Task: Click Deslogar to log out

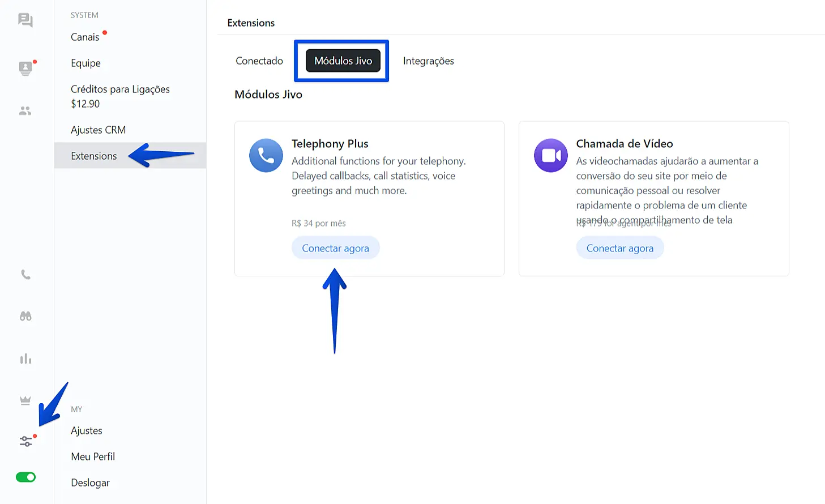Action: click(x=90, y=482)
